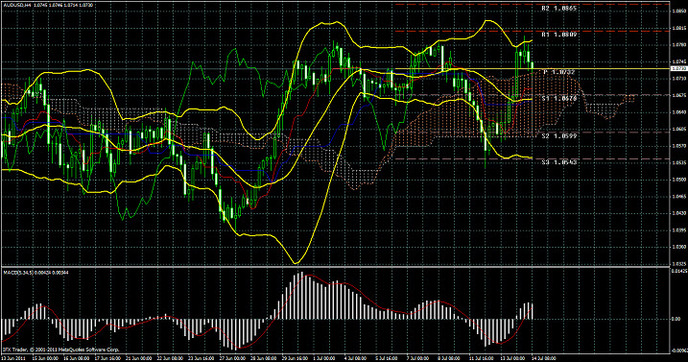
Task: Click the 29 Jun 16:00 time axis label
Action: [295, 358]
